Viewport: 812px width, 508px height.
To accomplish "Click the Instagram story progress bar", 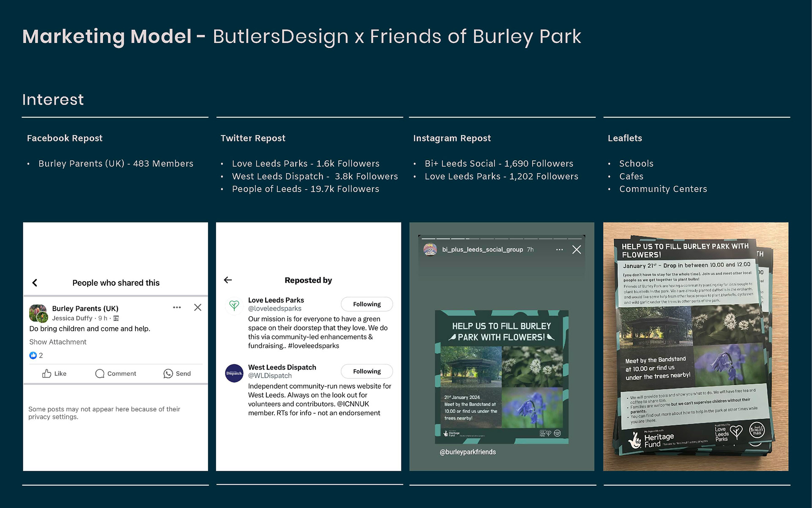I will [x=502, y=238].
